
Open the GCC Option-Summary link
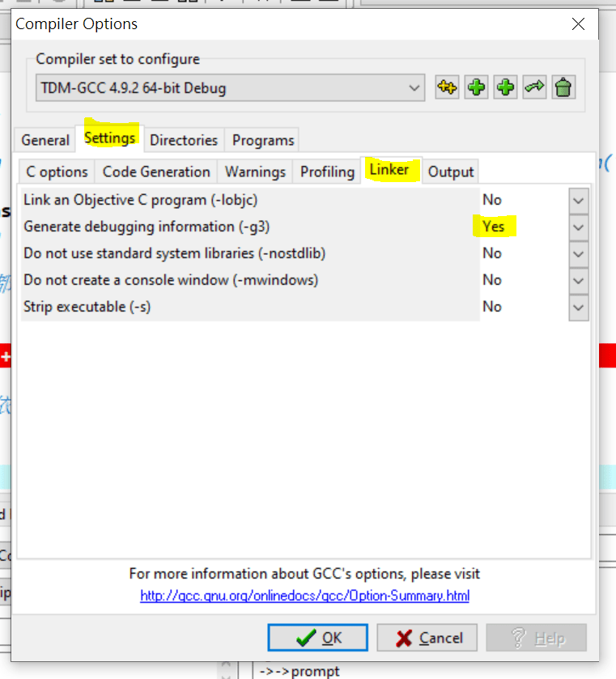coord(305,596)
